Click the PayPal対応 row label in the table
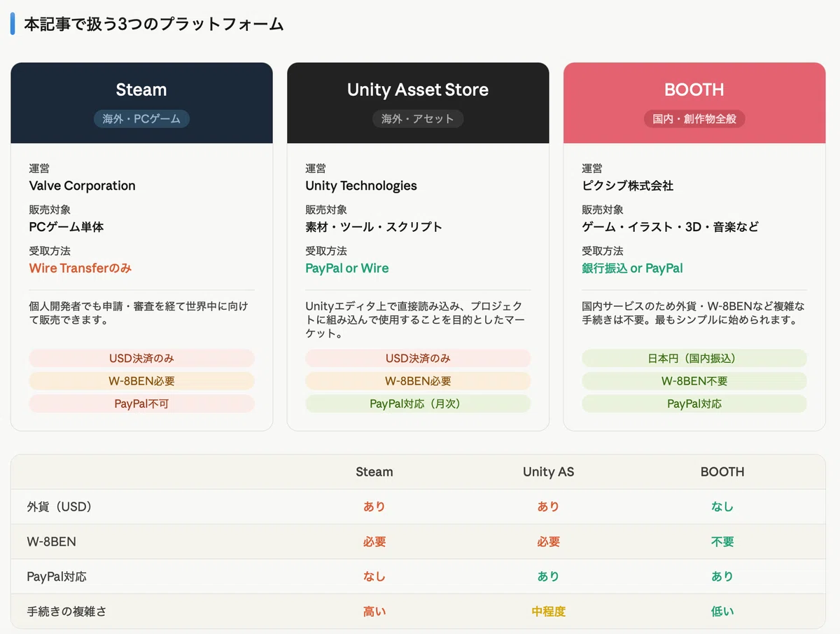This screenshot has width=840, height=634. [x=57, y=577]
